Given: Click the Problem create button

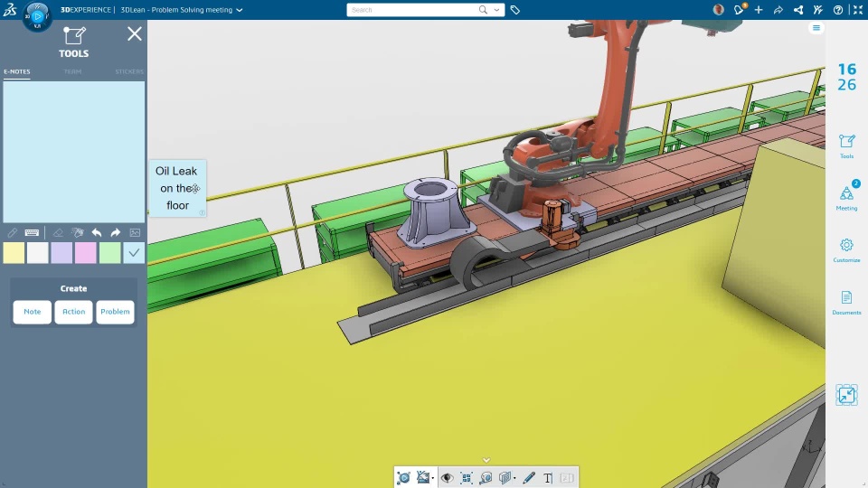Looking at the screenshot, I should tap(115, 312).
